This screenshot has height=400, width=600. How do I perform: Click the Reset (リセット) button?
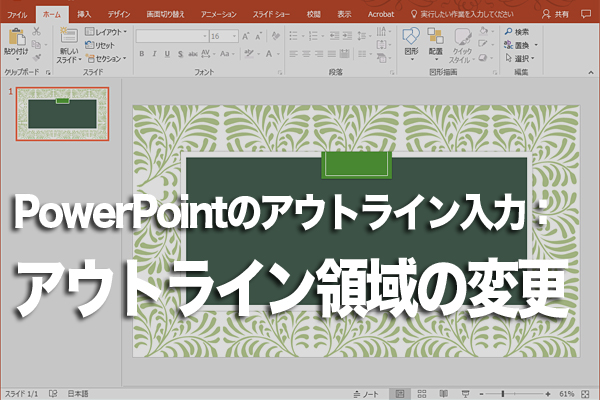(99, 45)
